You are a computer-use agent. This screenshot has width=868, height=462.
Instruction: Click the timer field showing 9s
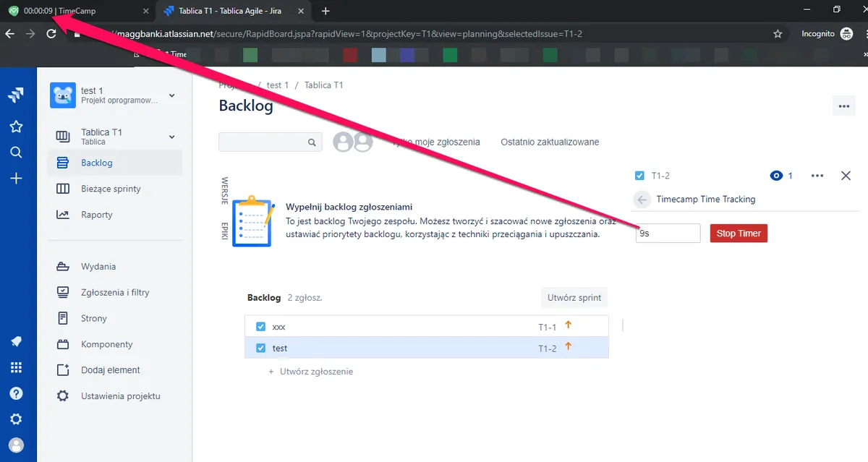[668, 234]
